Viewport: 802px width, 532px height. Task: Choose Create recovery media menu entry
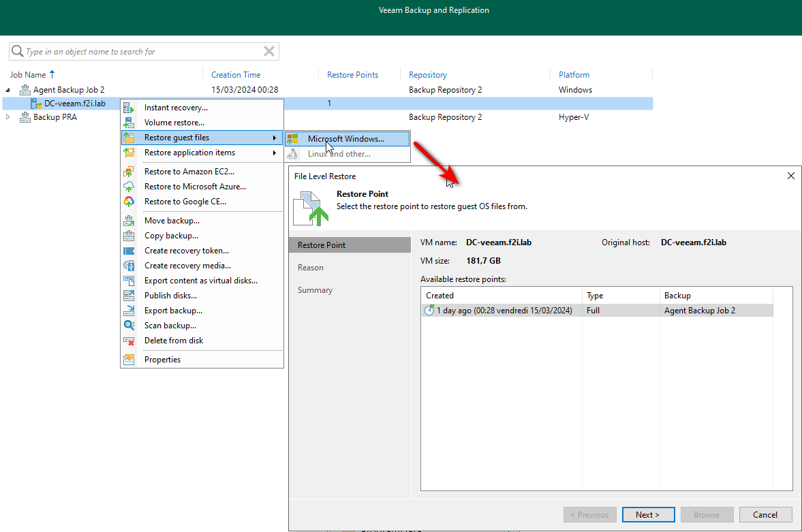coord(202,266)
